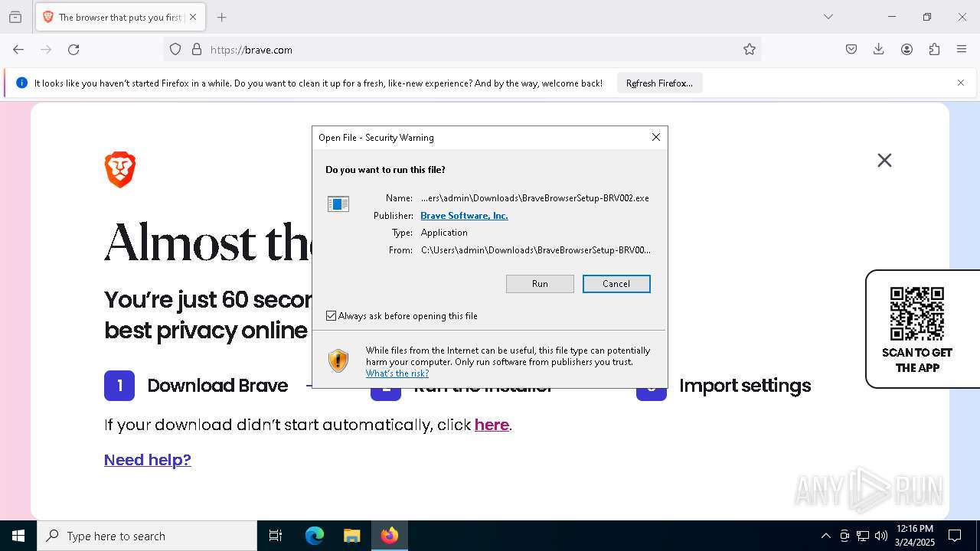Open Task View on the taskbar
This screenshot has height=551, width=980.
[276, 536]
